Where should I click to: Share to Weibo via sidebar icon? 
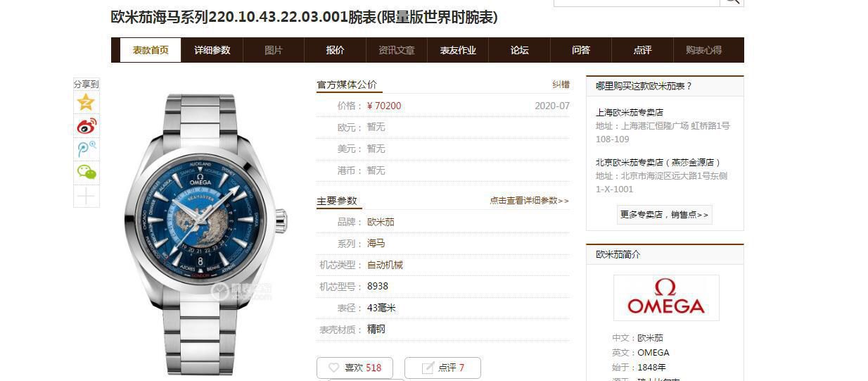(x=87, y=126)
